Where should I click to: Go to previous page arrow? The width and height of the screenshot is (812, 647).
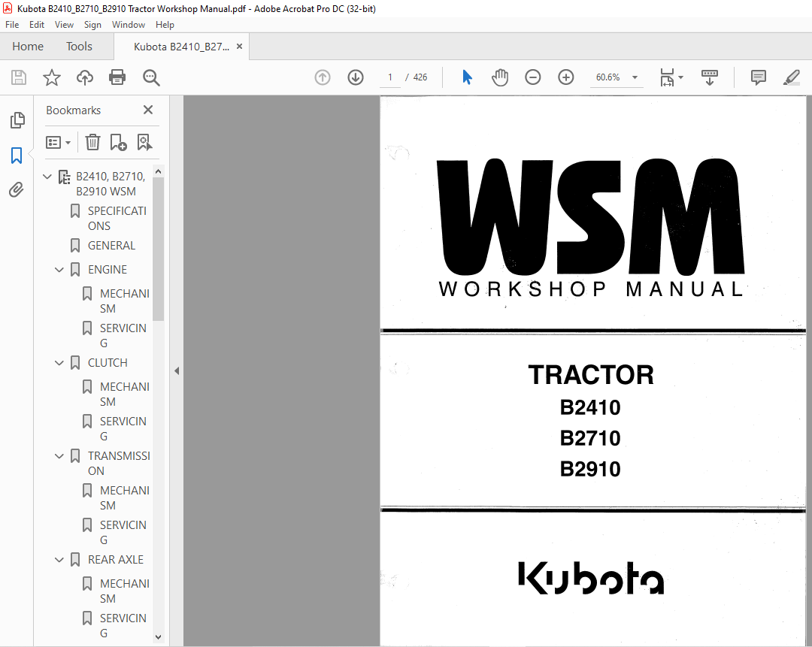323,77
